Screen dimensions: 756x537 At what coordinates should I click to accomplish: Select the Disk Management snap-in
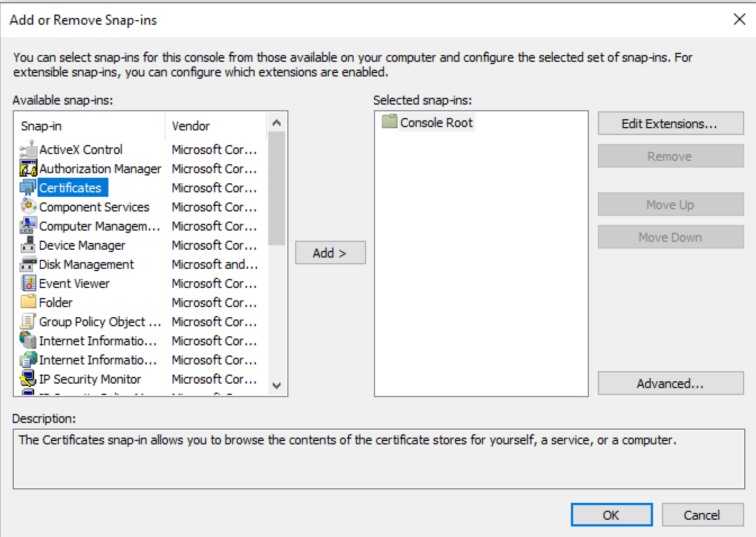point(87,264)
